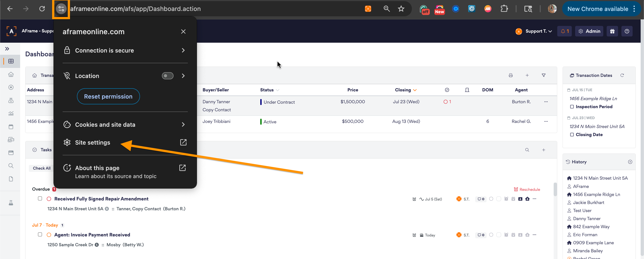
Task: Expand the left sidebar with double chevron
Action: [7, 49]
